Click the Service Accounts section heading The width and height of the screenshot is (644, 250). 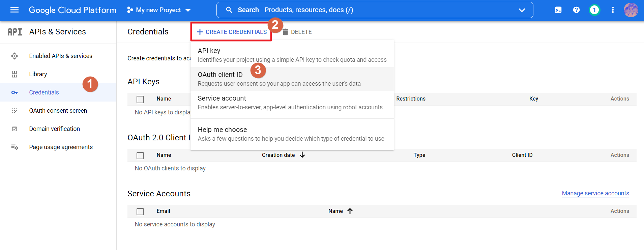(159, 194)
